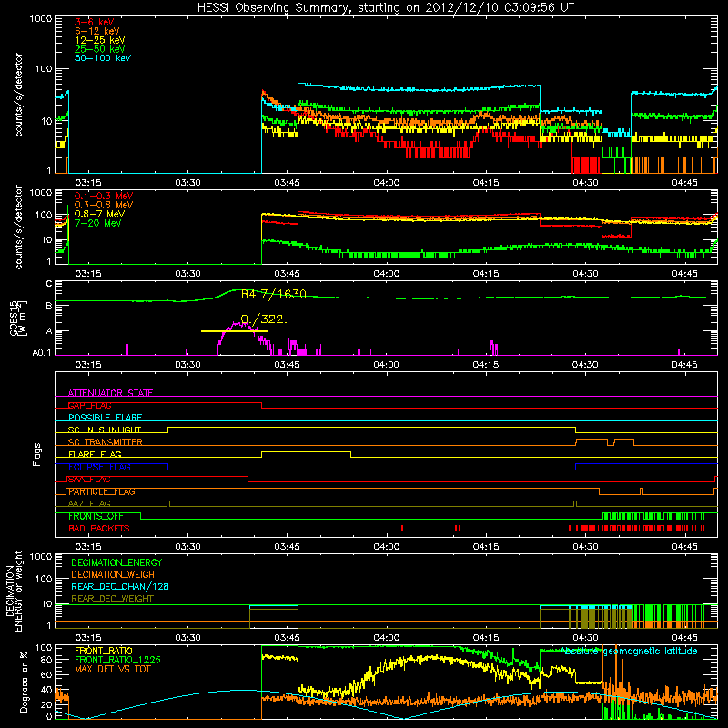The height and width of the screenshot is (728, 728).
Task: Click the vertical Flags axis title
Action: click(x=37, y=454)
